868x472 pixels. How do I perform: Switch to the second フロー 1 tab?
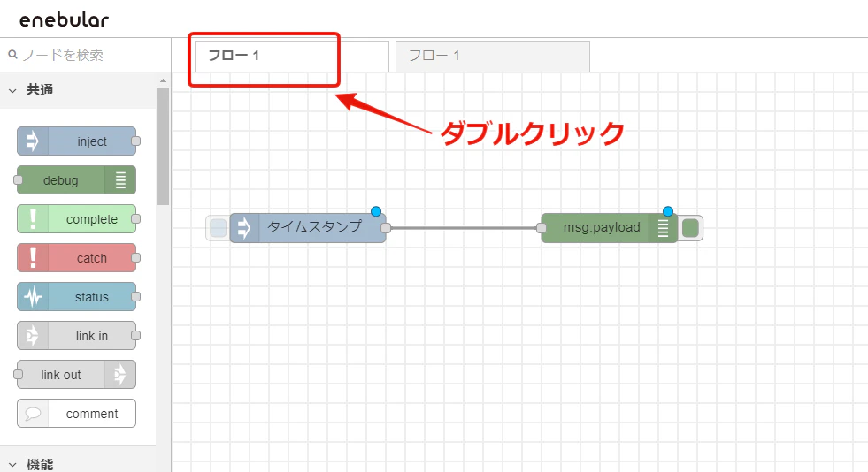tap(493, 56)
